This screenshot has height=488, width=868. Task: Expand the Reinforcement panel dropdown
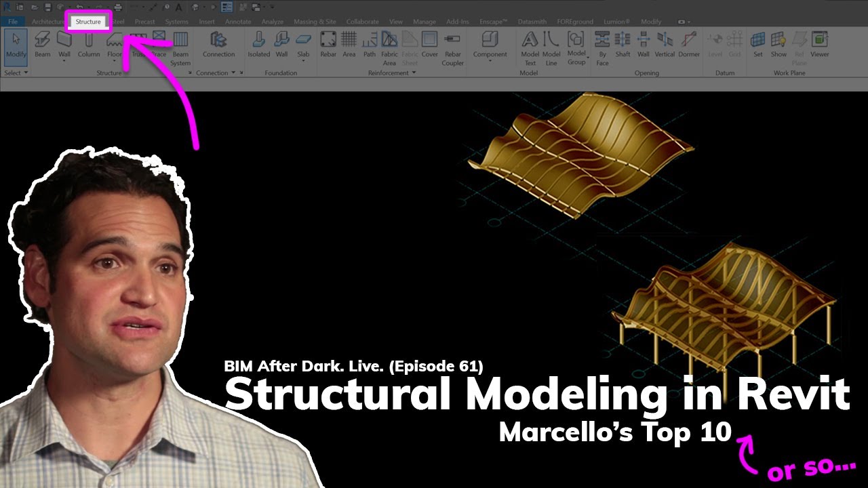coord(414,73)
